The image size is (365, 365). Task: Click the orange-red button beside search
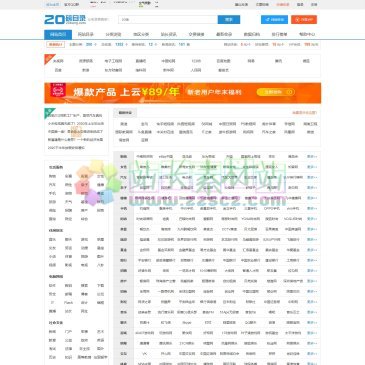[304, 20]
